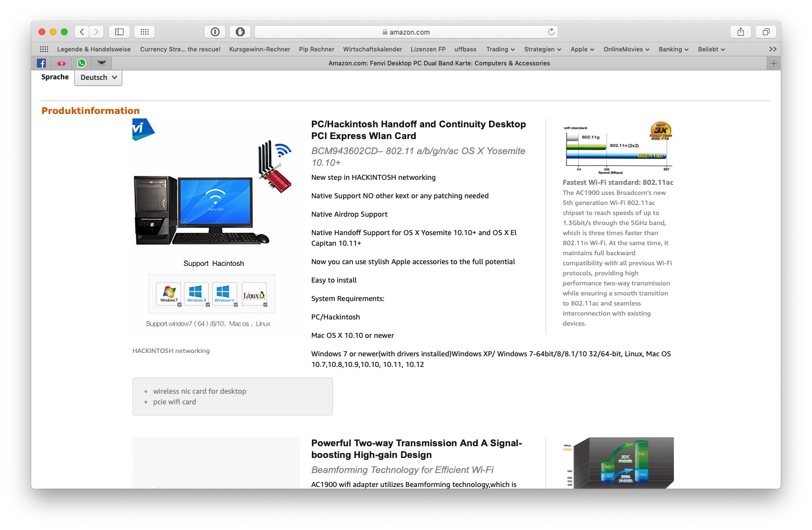The width and height of the screenshot is (812, 530).
Task: Open the pinned WhatsApp tab
Action: (x=82, y=63)
